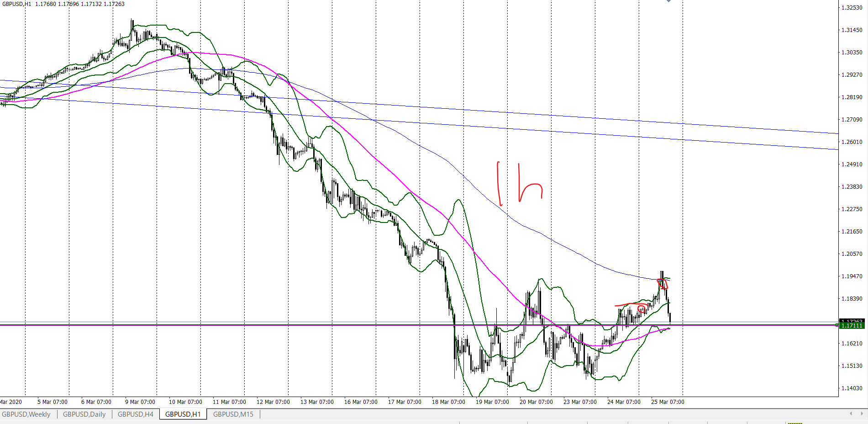Click the right arrow of the chart tabs scroller
Screen dimensions: 868x424
(862, 413)
